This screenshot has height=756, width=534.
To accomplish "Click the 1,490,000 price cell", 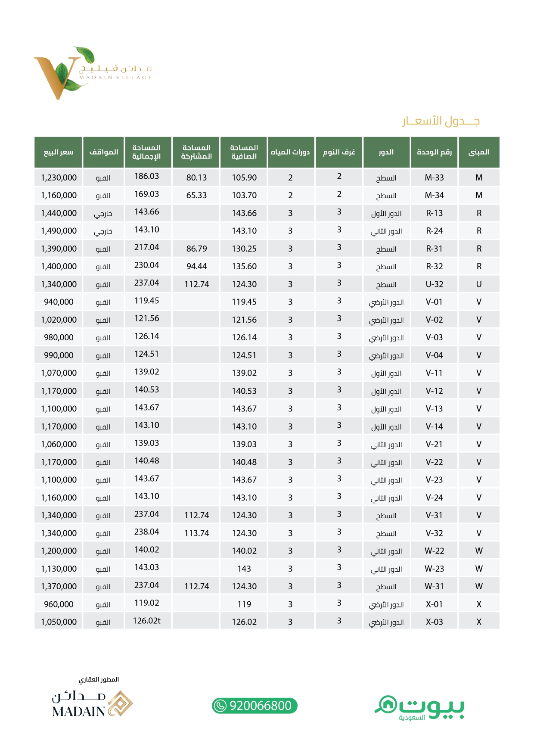I will pyautogui.click(x=59, y=231).
